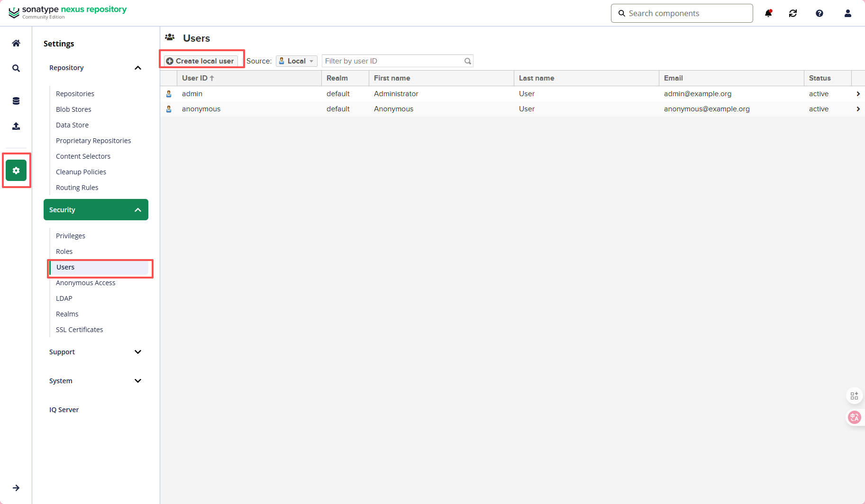Expand the System section
Image resolution: width=865 pixels, height=504 pixels.
tap(138, 381)
